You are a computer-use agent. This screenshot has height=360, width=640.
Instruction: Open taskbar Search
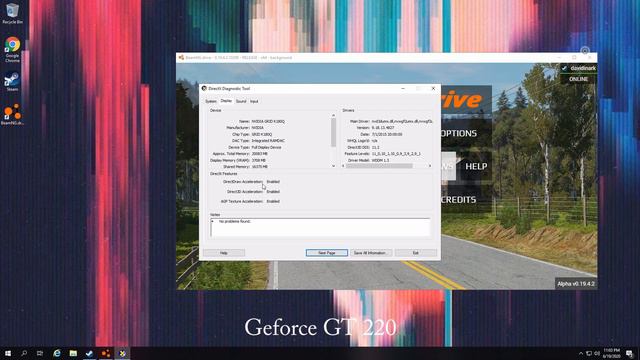(24, 353)
